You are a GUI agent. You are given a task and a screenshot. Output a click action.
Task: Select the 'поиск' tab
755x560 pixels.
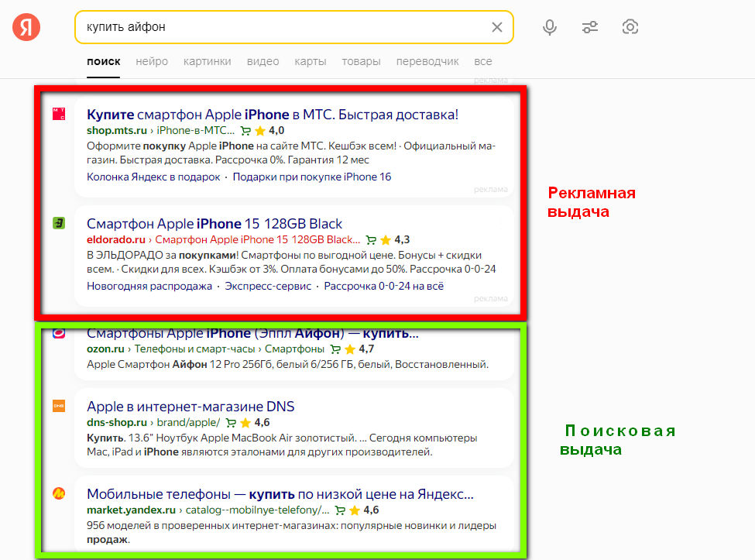pos(104,62)
